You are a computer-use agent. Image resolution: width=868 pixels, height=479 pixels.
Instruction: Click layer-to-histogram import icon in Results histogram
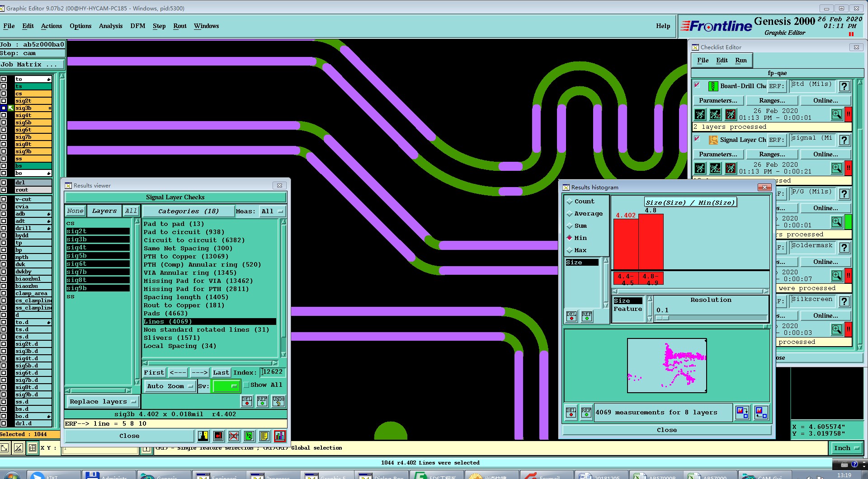(761, 412)
